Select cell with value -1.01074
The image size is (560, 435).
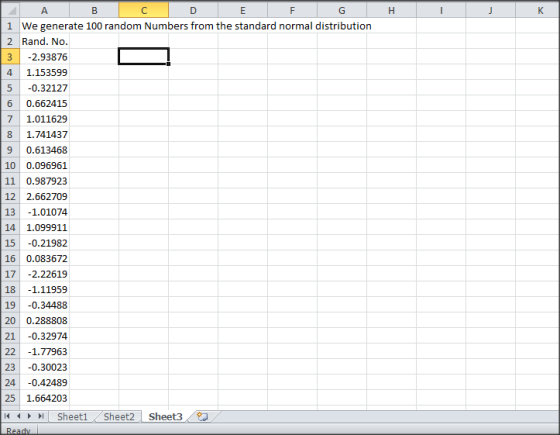pyautogui.click(x=45, y=212)
